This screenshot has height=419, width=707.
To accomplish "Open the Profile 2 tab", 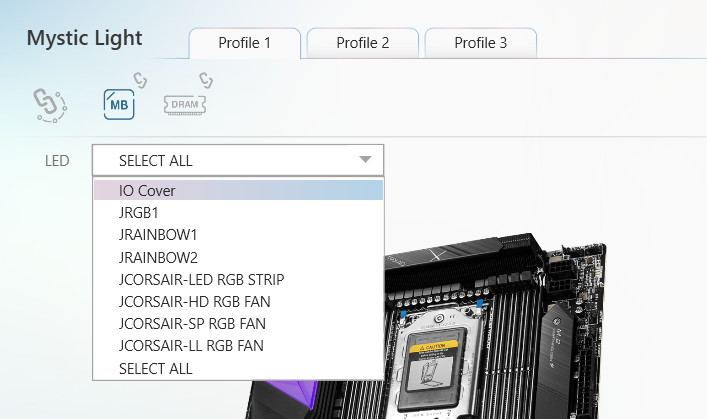I will tap(362, 43).
